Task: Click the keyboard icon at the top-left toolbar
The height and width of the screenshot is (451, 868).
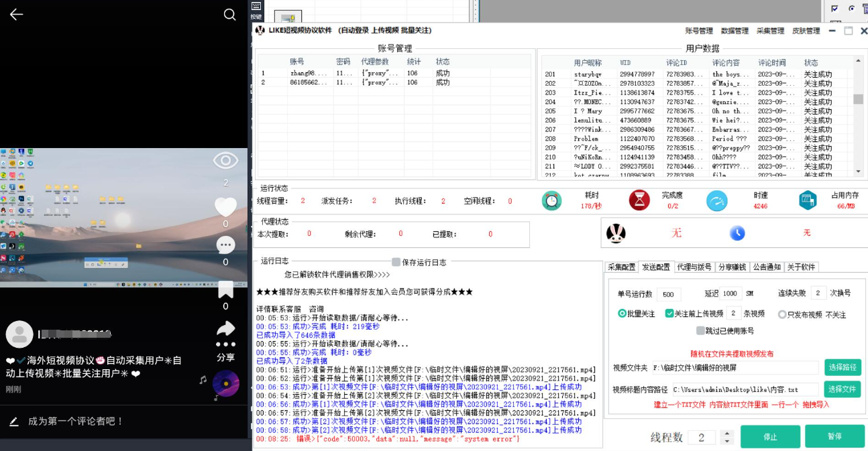Action: 256,7
